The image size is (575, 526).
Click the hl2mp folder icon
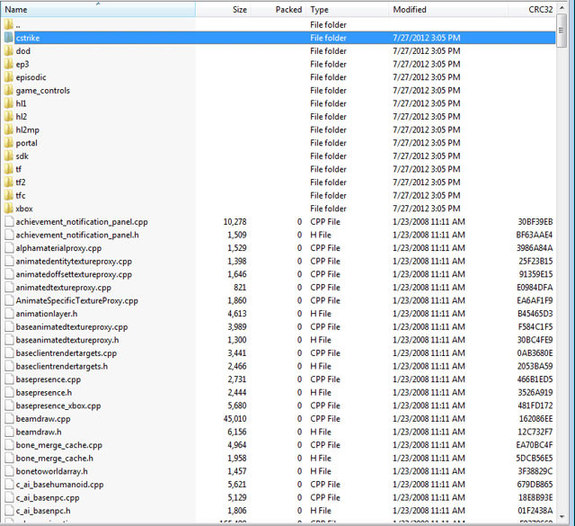pyautogui.click(x=9, y=129)
